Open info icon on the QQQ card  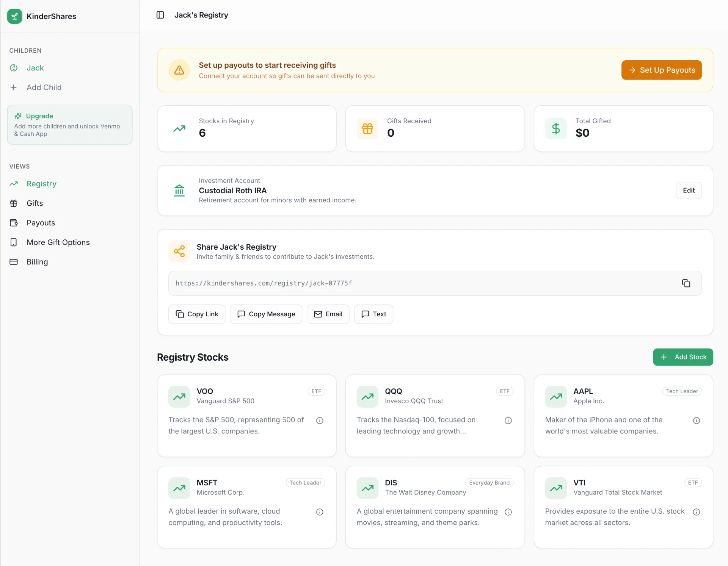508,421
